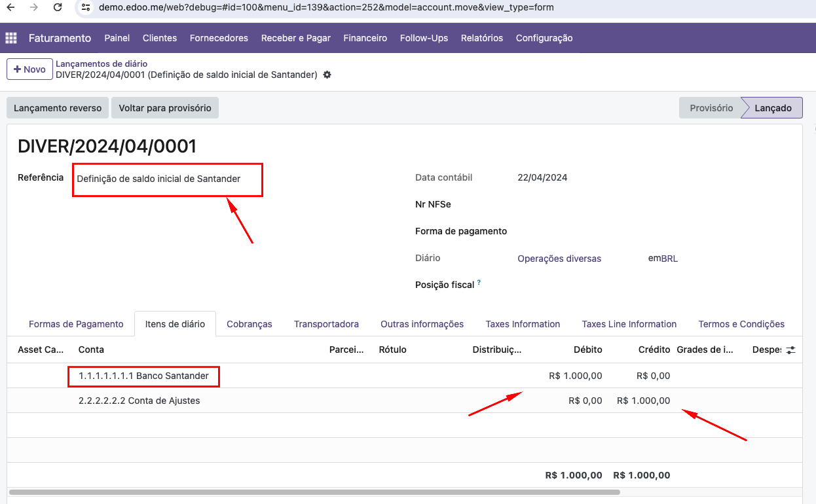
Task: Open the Clientes menu
Action: point(160,38)
